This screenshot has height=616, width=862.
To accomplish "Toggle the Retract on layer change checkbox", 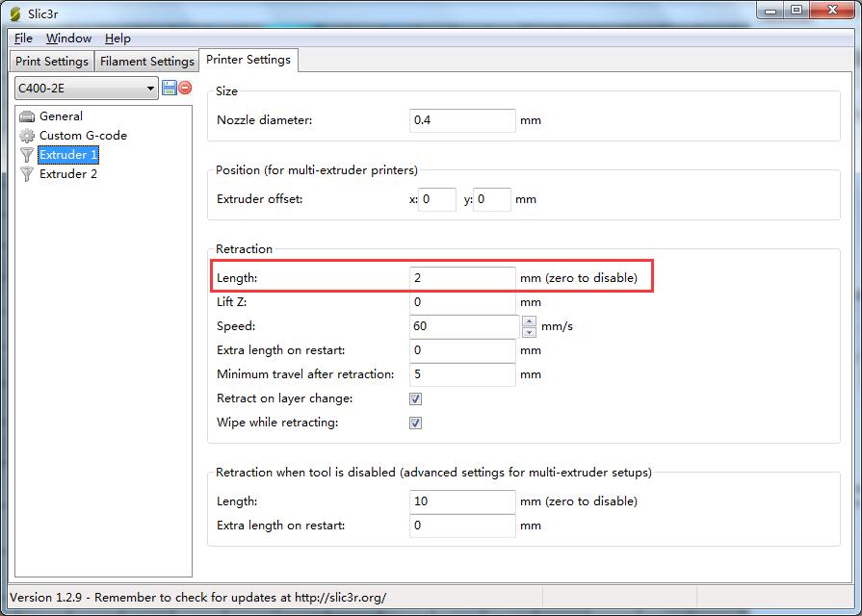I will pyautogui.click(x=416, y=398).
